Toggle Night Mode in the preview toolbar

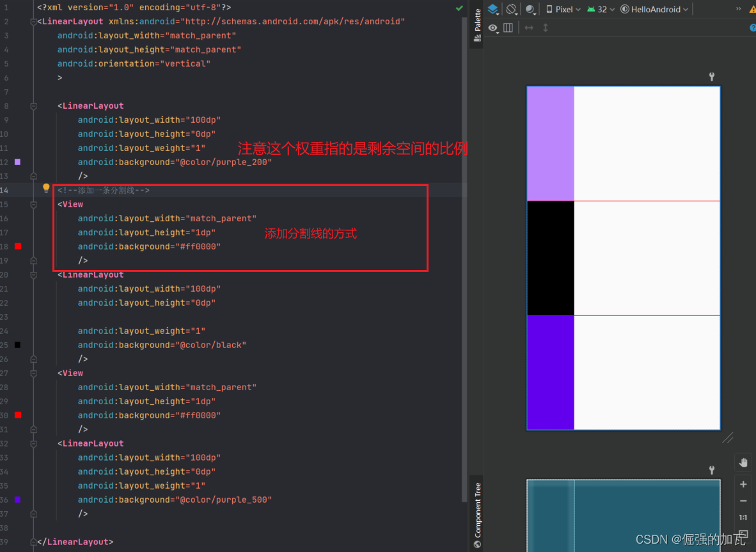530,9
